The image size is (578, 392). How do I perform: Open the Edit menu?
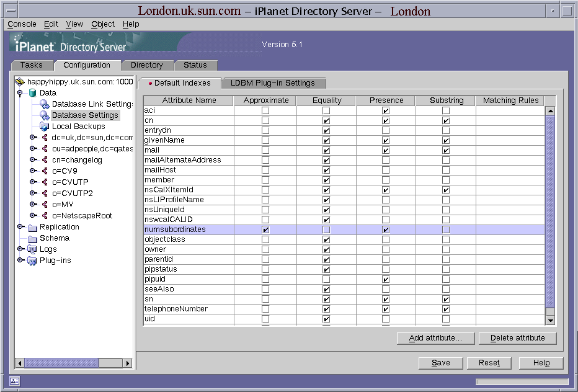coord(51,24)
